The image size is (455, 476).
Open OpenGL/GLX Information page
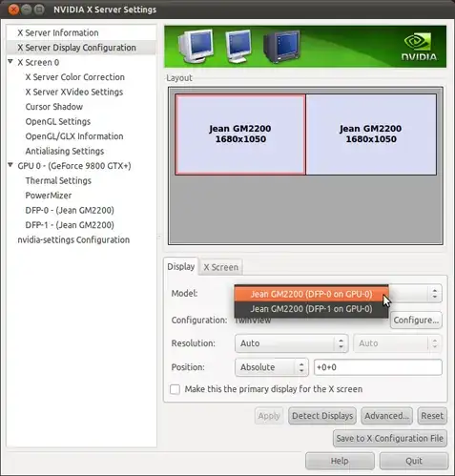pos(74,136)
